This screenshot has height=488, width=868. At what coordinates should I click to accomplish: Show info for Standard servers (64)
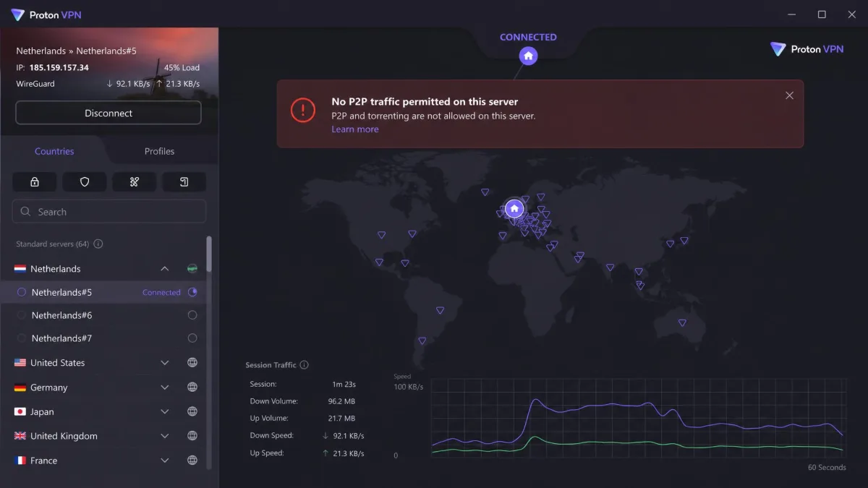point(98,244)
